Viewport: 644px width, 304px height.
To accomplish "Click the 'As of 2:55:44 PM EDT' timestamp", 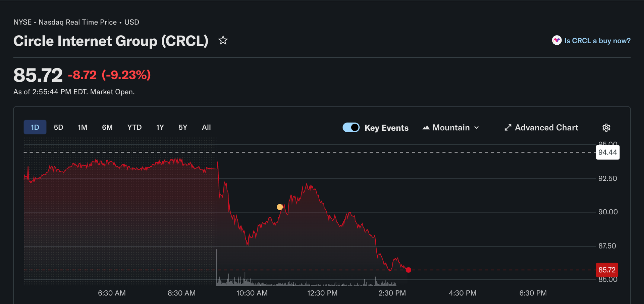I will [x=50, y=92].
